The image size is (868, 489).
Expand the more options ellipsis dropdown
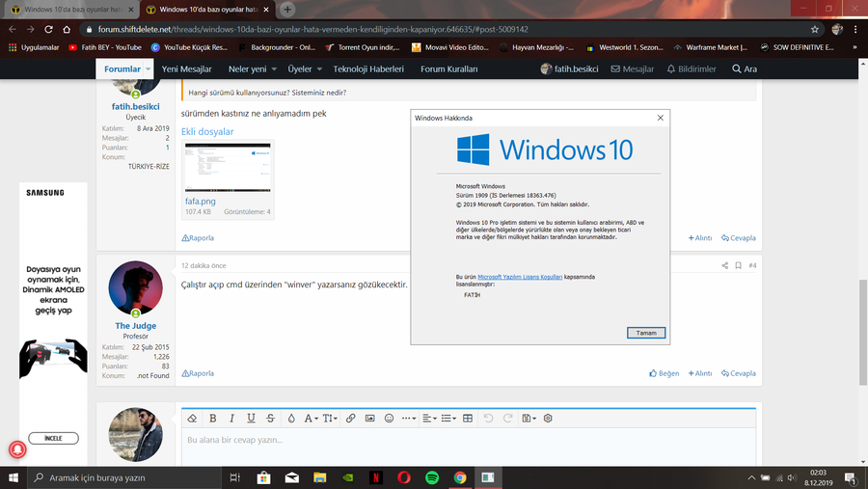point(409,419)
